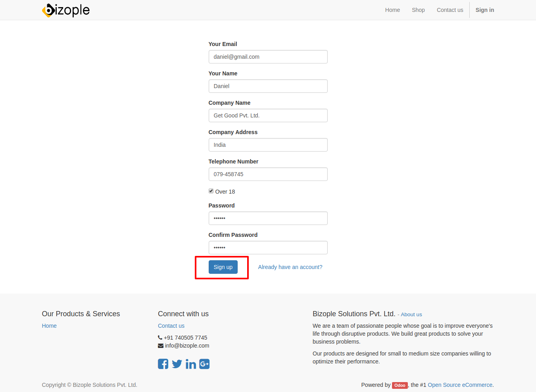Open About us link in footer
The height and width of the screenshot is (392, 536).
click(411, 315)
